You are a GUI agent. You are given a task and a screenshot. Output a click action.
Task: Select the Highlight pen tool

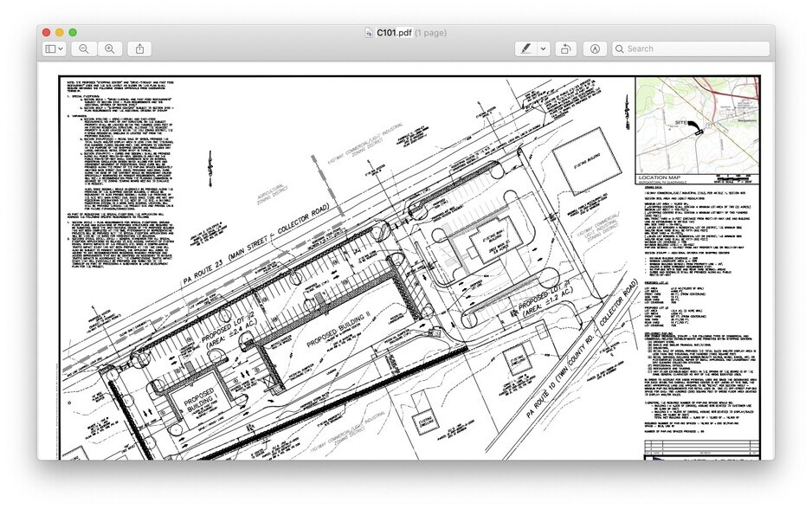525,49
